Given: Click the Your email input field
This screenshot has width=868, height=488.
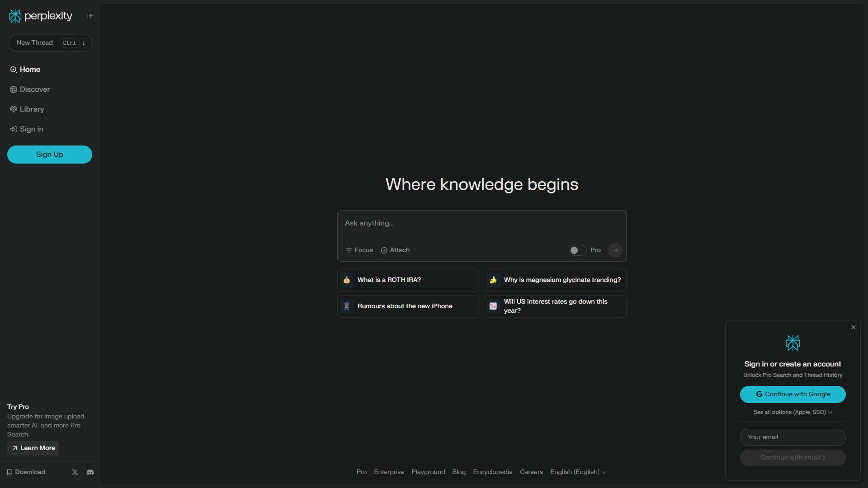Looking at the screenshot, I should (x=793, y=437).
